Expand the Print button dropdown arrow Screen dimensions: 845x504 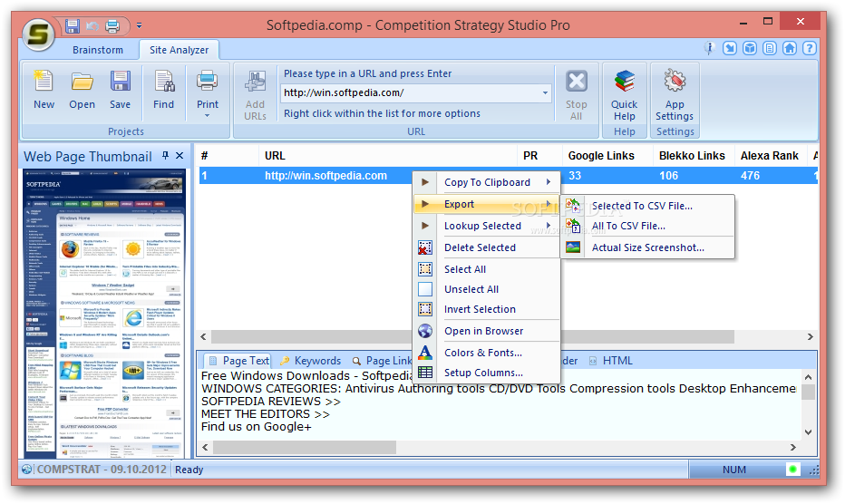pos(208,116)
